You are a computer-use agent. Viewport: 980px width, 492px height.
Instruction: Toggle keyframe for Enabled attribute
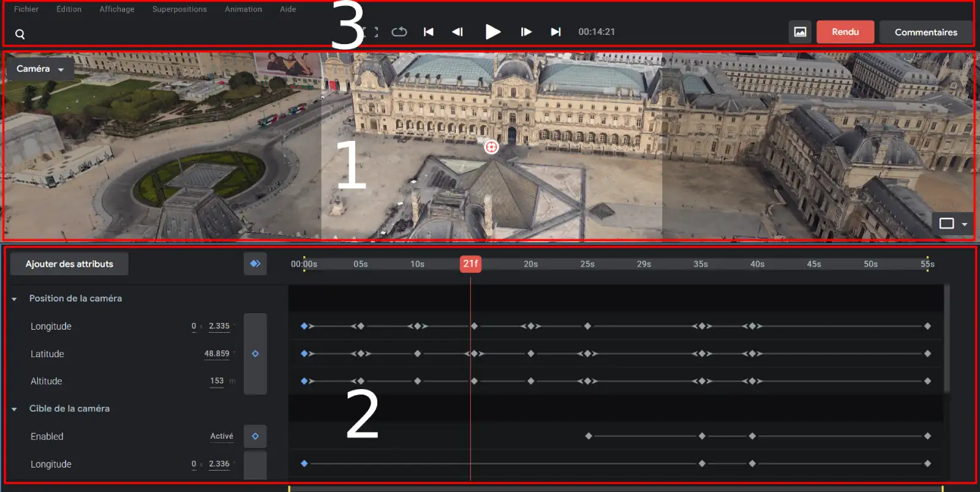point(255,436)
